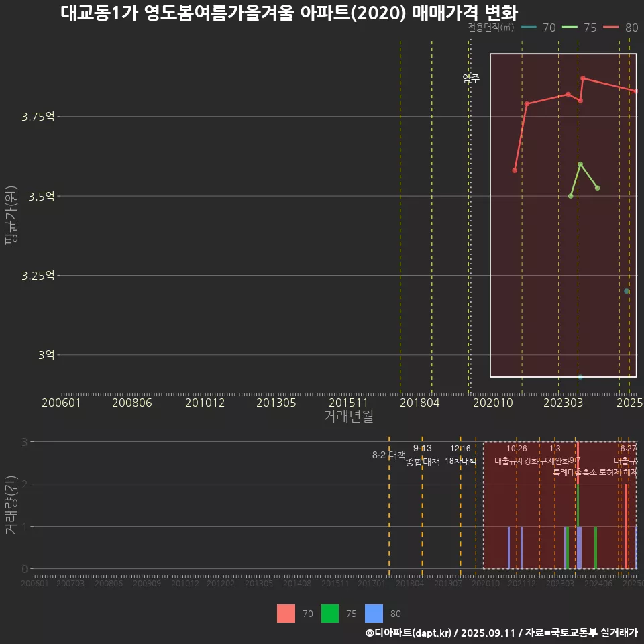The height and width of the screenshot is (644, 644).
Task: Click the 201511 label on the price chart axis
Action: coord(348,403)
